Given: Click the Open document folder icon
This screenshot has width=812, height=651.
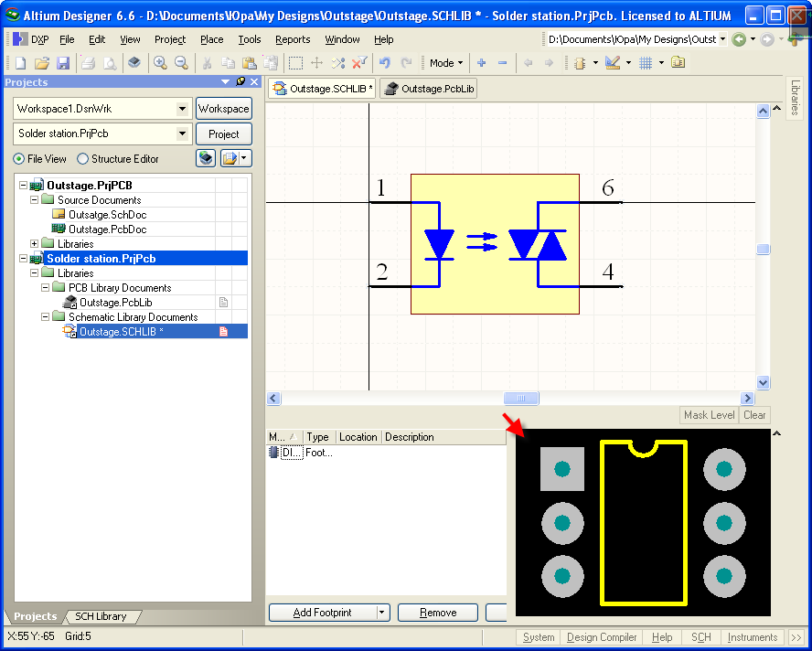Looking at the screenshot, I should [42, 63].
